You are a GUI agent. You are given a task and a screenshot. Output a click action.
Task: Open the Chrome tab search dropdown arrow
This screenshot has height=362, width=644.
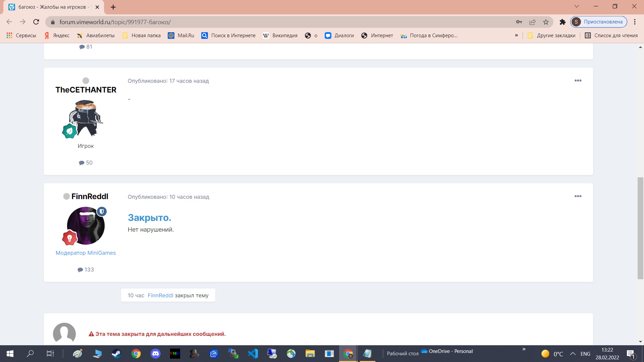(x=577, y=6)
